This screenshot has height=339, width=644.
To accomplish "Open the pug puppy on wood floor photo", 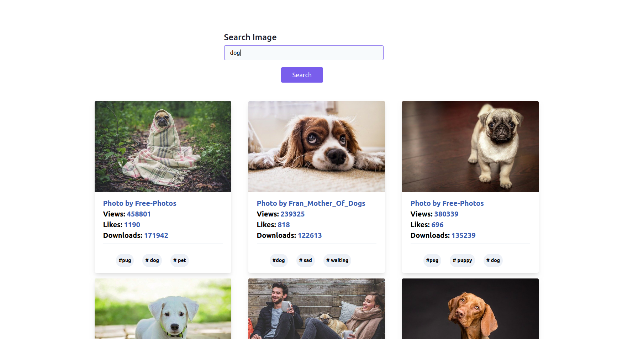I will click(470, 146).
